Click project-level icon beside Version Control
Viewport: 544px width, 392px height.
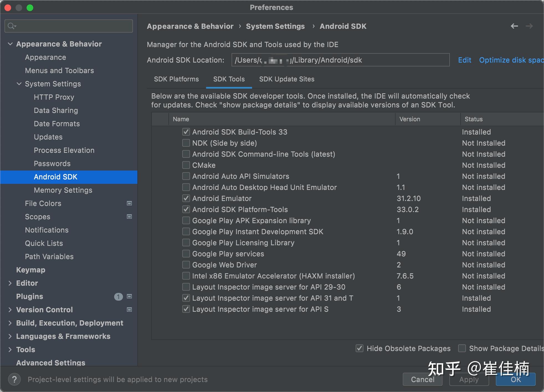pyautogui.click(x=129, y=310)
